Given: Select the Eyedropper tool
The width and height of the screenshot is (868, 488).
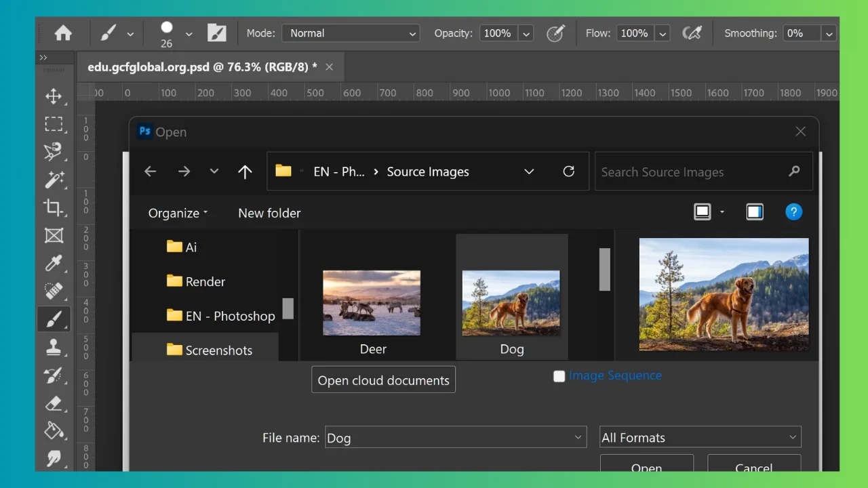Looking at the screenshot, I should pos(54,263).
